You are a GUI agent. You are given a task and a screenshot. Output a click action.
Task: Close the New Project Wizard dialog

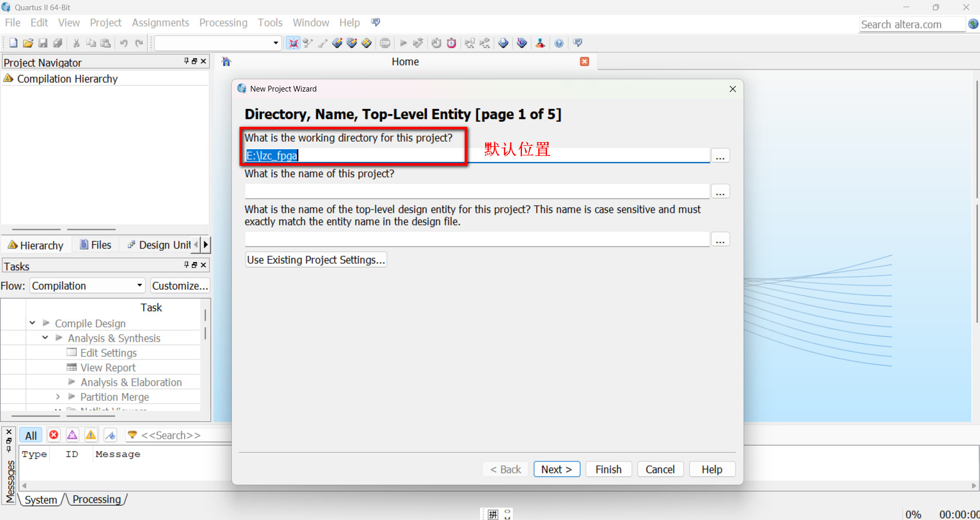tap(733, 89)
